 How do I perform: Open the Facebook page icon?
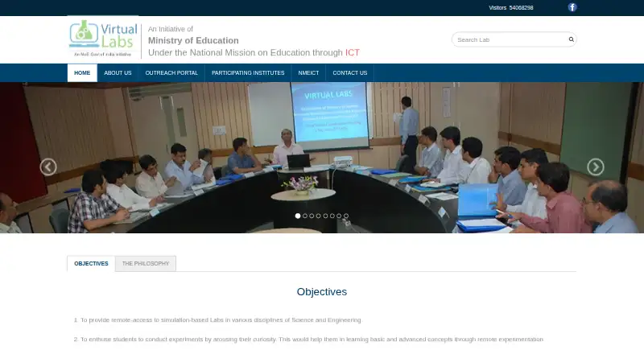572,7
